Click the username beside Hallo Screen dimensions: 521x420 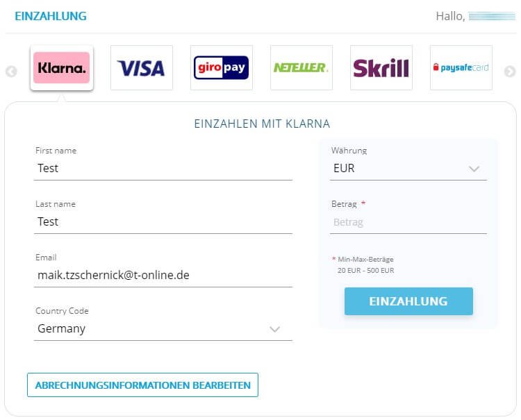pyautogui.click(x=492, y=16)
